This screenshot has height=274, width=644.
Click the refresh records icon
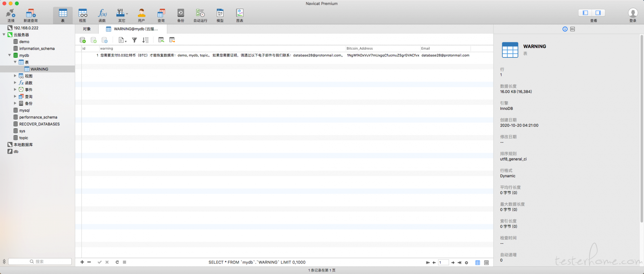coord(117,262)
